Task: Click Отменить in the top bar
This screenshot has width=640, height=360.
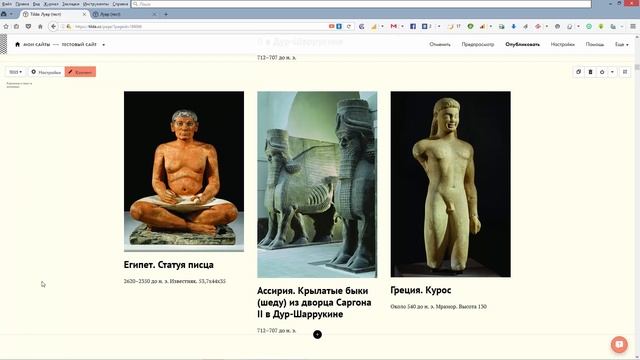Action: click(440, 44)
